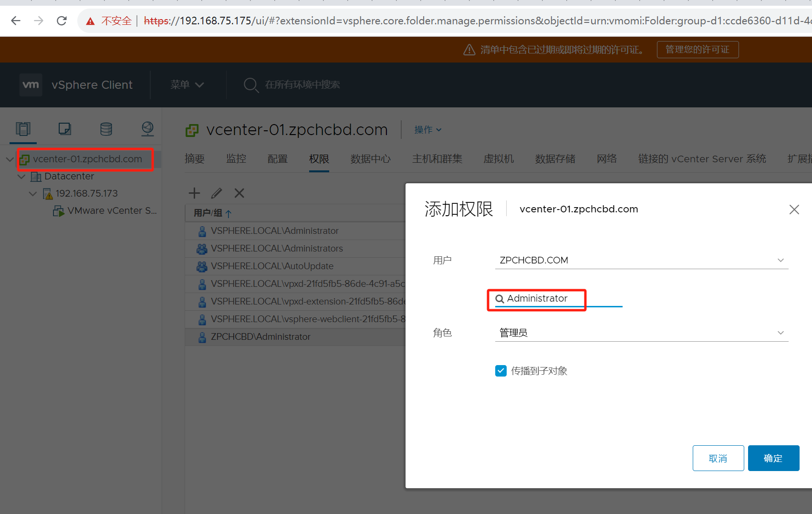Select Datacenter in inventory tree
The height and width of the screenshot is (514, 812).
69,177
